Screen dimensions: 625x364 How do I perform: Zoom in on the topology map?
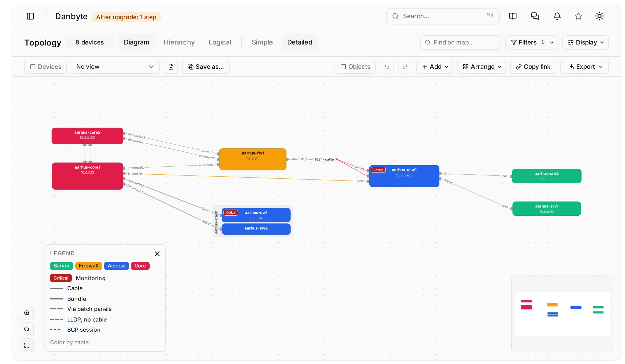pyautogui.click(x=27, y=313)
